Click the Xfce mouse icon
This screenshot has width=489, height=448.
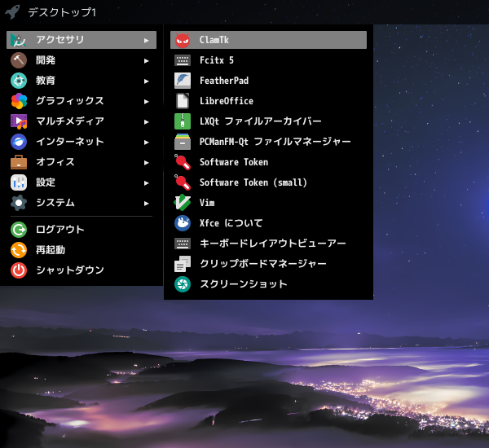pyautogui.click(x=183, y=223)
